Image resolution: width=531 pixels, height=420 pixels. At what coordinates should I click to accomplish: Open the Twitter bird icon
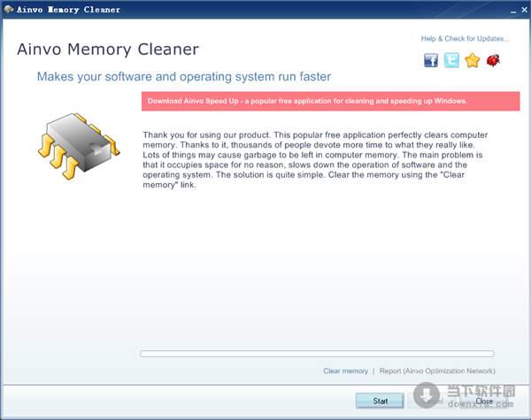[451, 60]
